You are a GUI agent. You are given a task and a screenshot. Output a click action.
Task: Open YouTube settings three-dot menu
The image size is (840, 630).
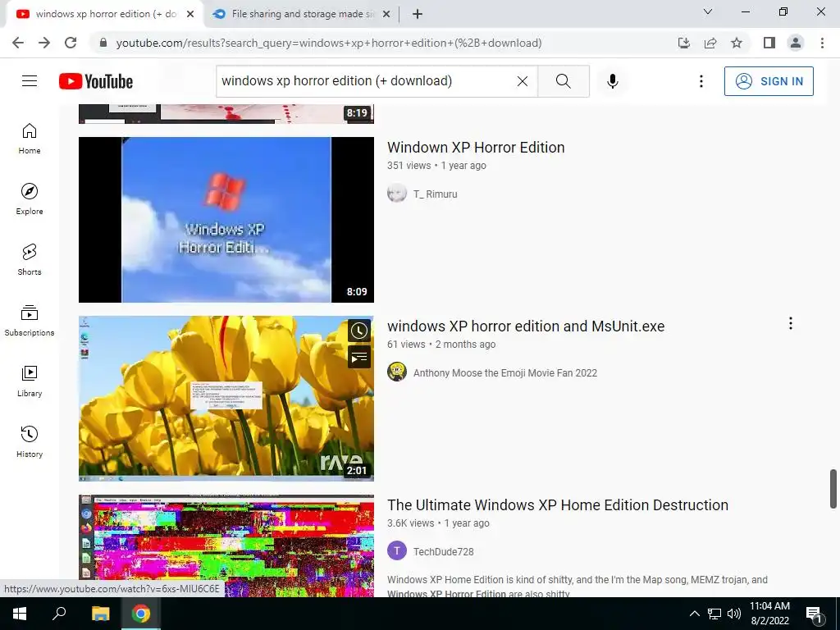[x=701, y=81]
